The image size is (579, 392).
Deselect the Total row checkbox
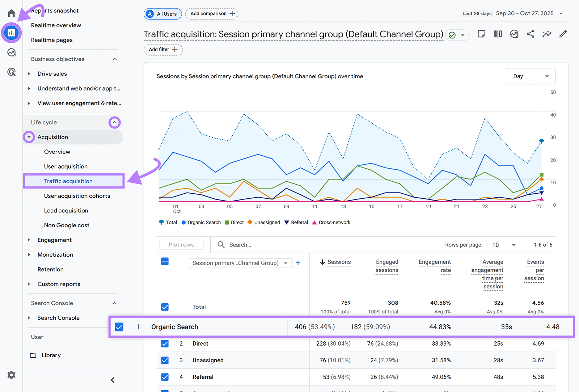pos(165,307)
